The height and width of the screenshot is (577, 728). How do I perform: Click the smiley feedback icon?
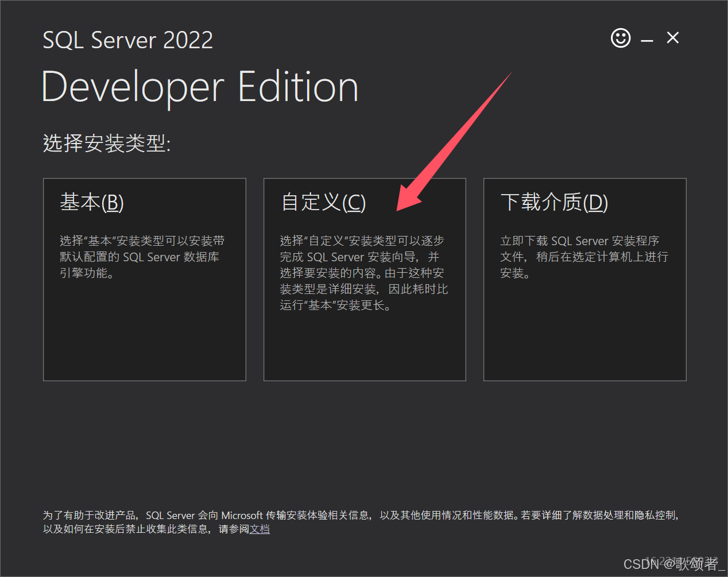(621, 38)
